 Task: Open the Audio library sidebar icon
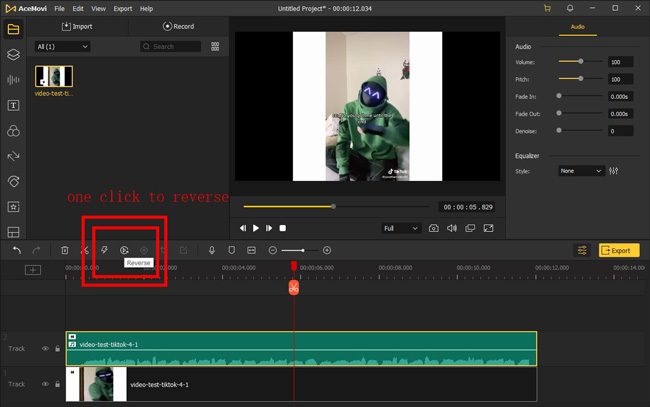pos(13,80)
